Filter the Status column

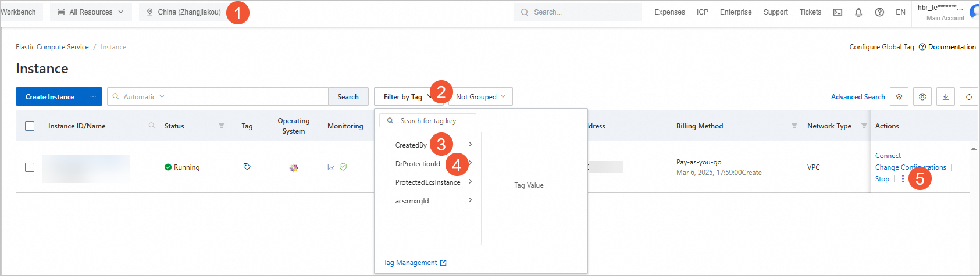point(222,126)
